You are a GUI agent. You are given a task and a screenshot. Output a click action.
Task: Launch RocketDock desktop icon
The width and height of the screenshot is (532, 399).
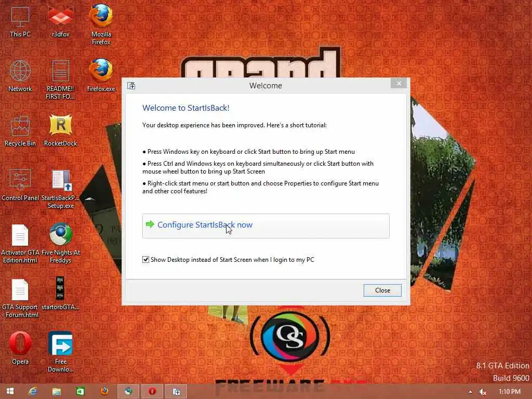(x=60, y=130)
